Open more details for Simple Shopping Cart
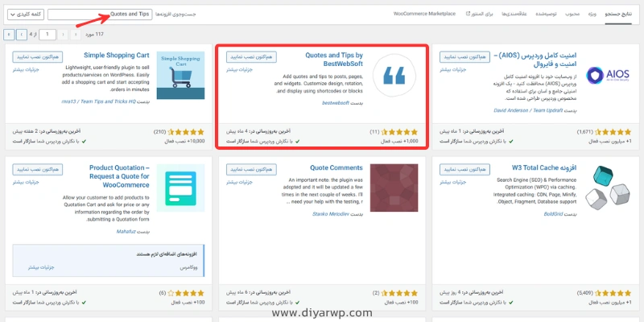Screen dimensions: 644x322 click(26, 69)
